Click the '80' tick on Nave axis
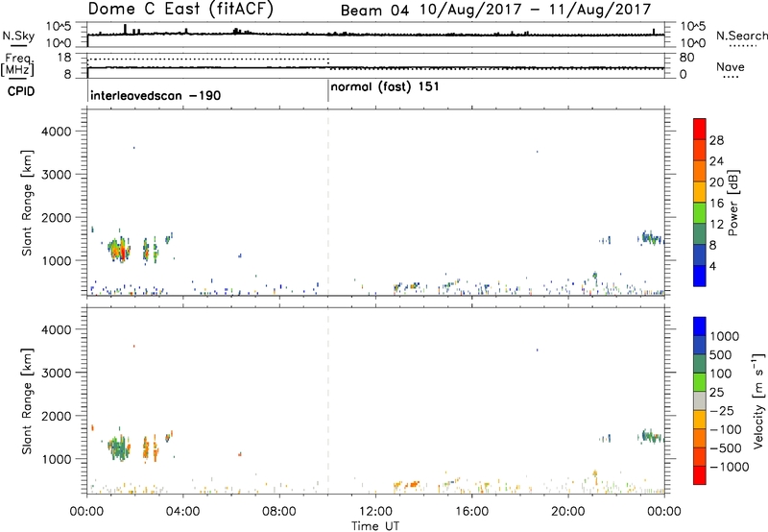 tap(686, 58)
